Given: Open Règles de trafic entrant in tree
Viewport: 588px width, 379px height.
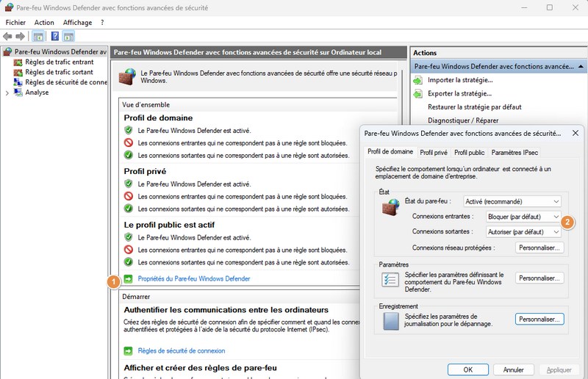Looking at the screenshot, I should click(x=60, y=62).
